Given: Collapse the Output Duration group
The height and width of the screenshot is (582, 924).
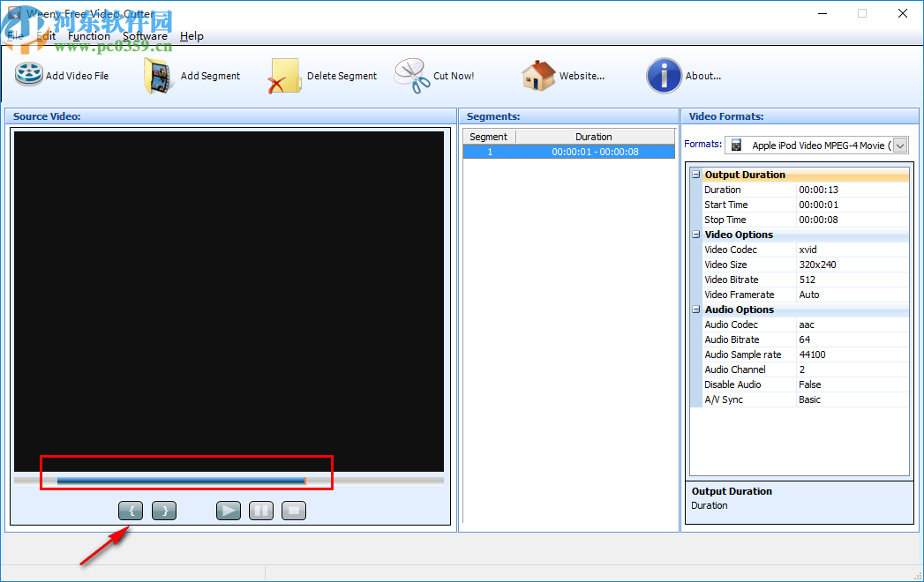Looking at the screenshot, I should point(695,175).
